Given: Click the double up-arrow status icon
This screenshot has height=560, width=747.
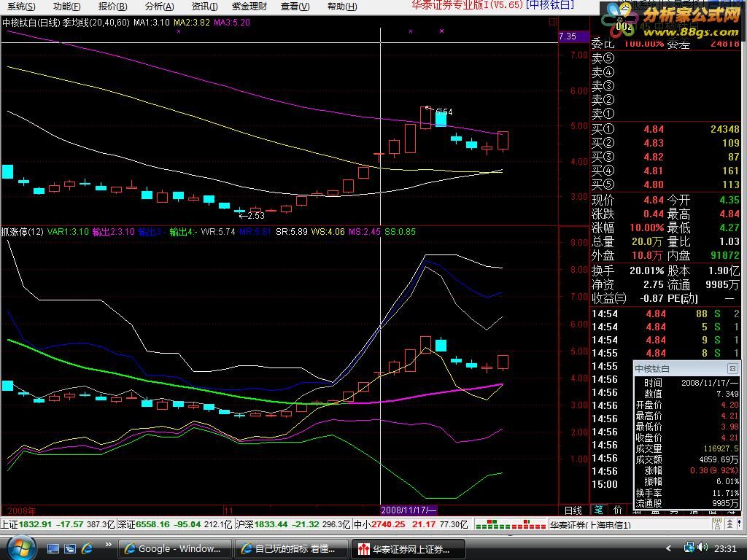Looking at the screenshot, I should pyautogui.click(x=729, y=524).
